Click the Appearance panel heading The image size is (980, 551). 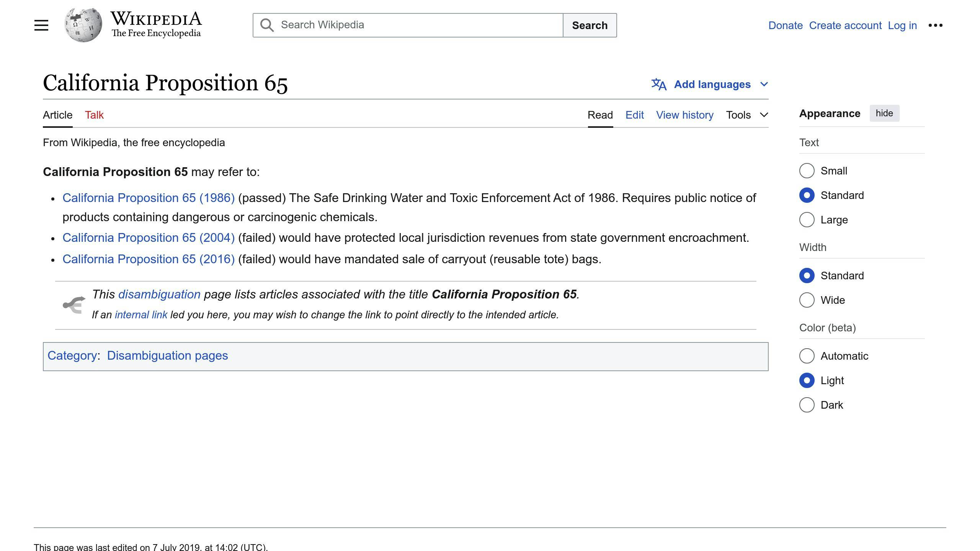coord(830,113)
